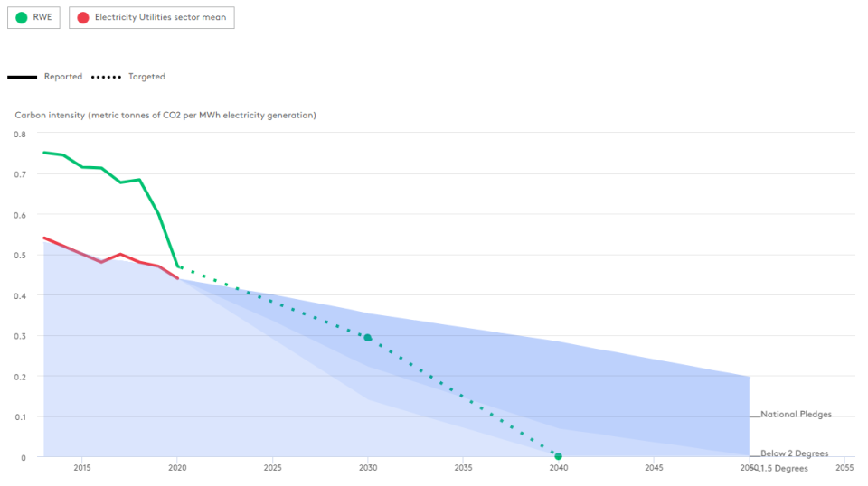Click the 2040 zero-emission target point
The height and width of the screenshot is (486, 868).
(x=558, y=456)
